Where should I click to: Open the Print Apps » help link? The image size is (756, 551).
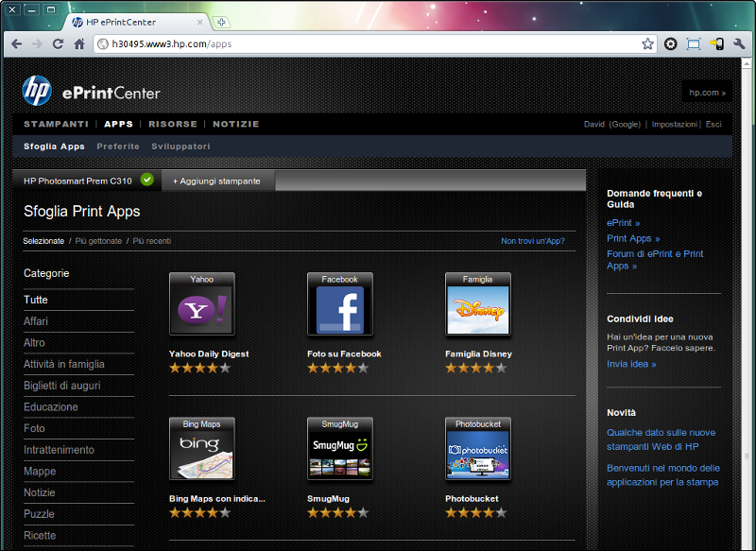coord(633,238)
